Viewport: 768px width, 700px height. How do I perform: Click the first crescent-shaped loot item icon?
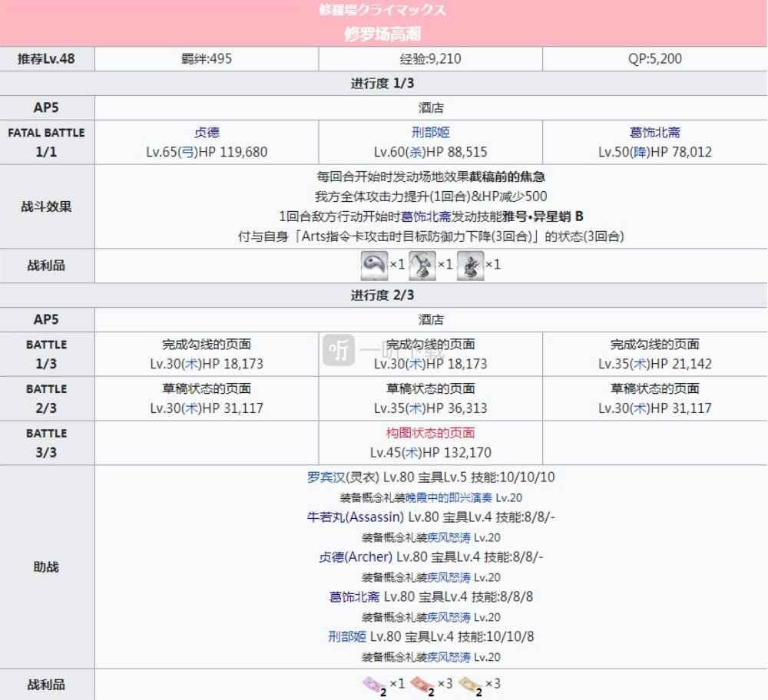coord(374,265)
